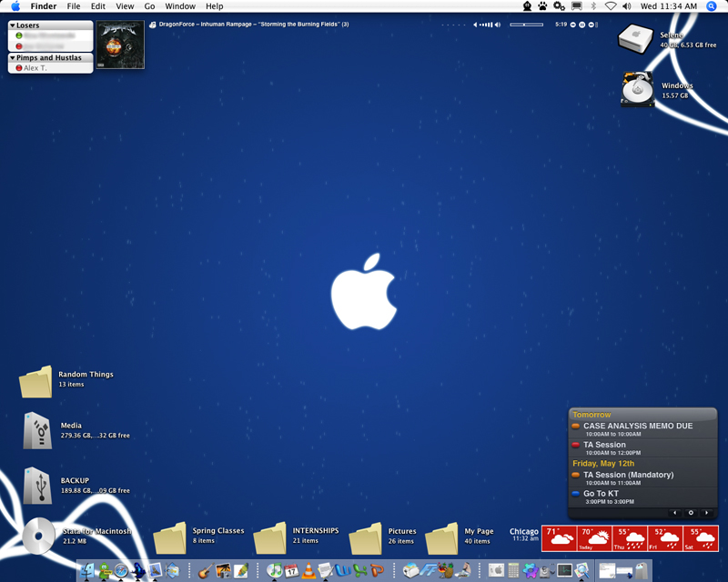Open the Media FireWire drive
728x582 pixels.
tap(37, 430)
